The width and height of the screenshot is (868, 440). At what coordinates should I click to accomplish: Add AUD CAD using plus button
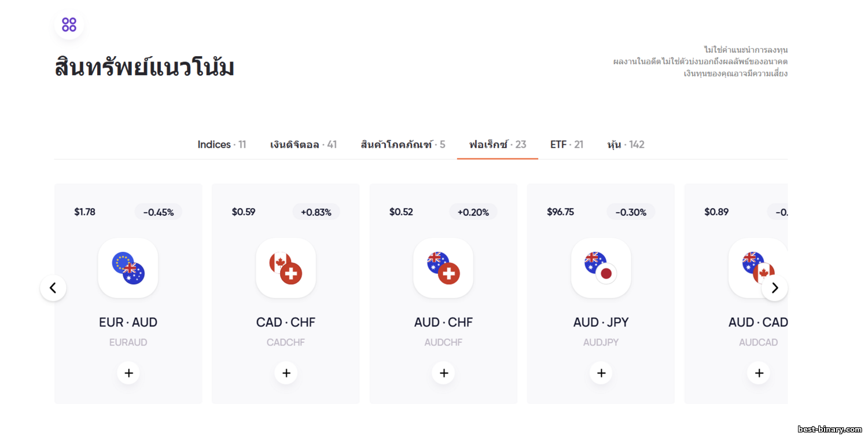click(x=759, y=373)
